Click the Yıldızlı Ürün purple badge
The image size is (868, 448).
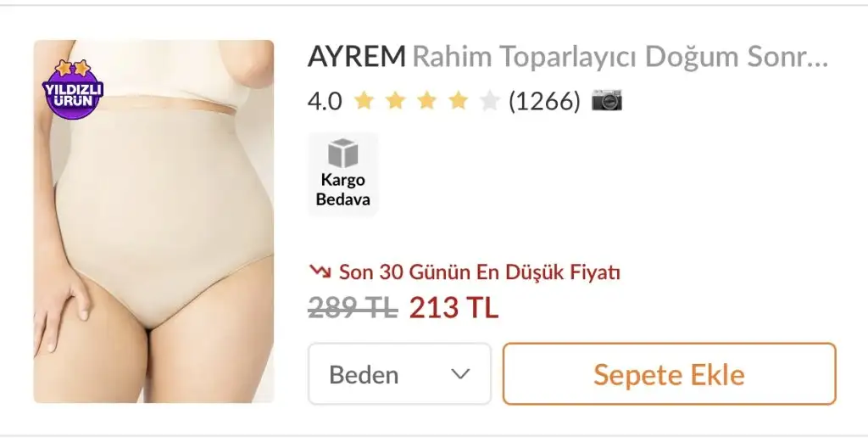tap(73, 90)
